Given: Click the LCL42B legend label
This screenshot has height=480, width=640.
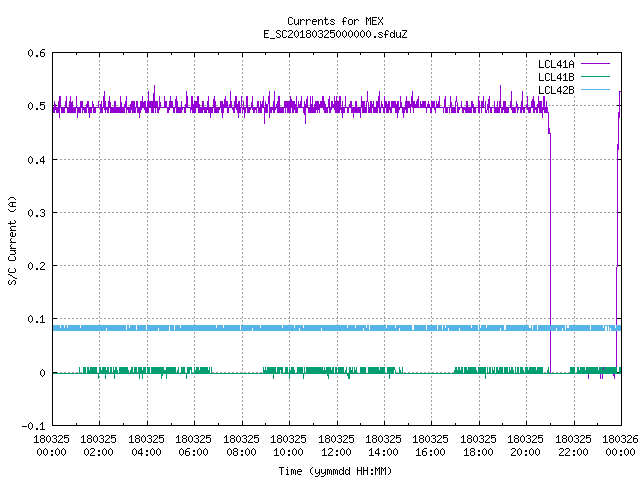Looking at the screenshot, I should 556,90.
